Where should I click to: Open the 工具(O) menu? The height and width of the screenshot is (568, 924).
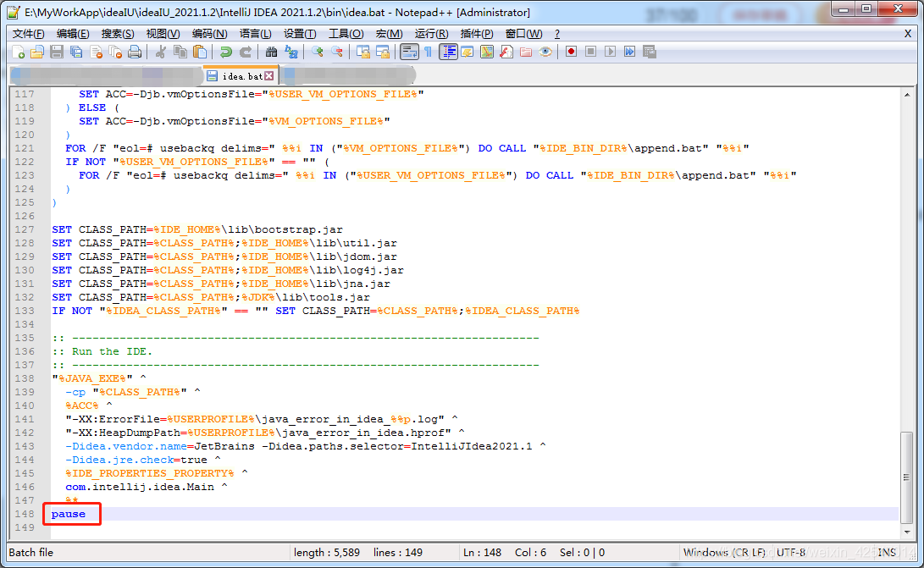(346, 34)
